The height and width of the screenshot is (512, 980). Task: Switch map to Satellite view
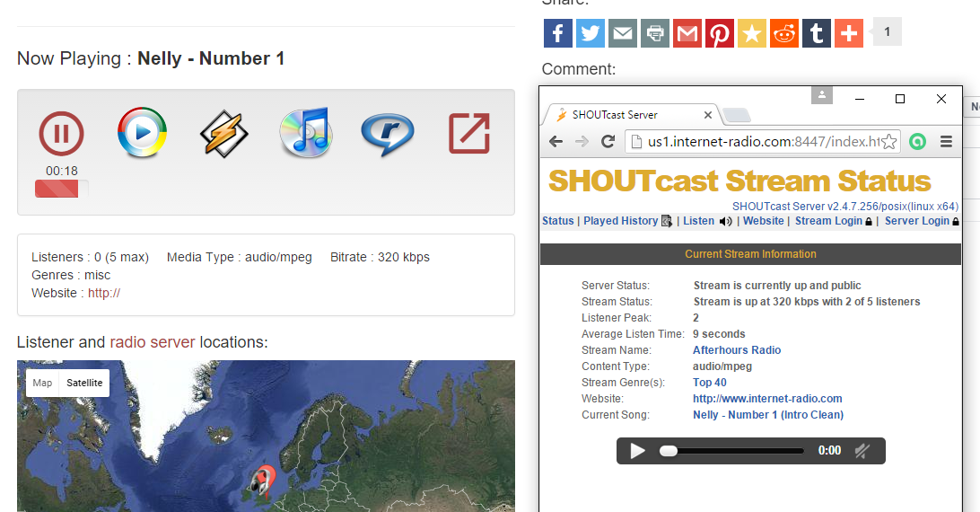(x=84, y=383)
